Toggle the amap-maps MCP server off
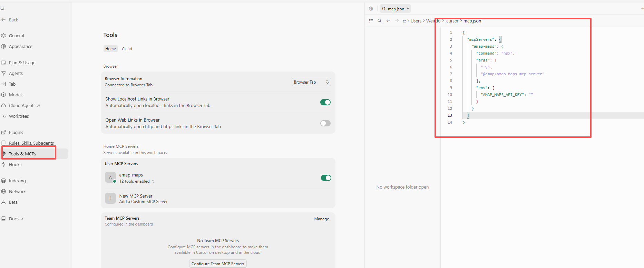The height and width of the screenshot is (268, 644). tap(326, 178)
